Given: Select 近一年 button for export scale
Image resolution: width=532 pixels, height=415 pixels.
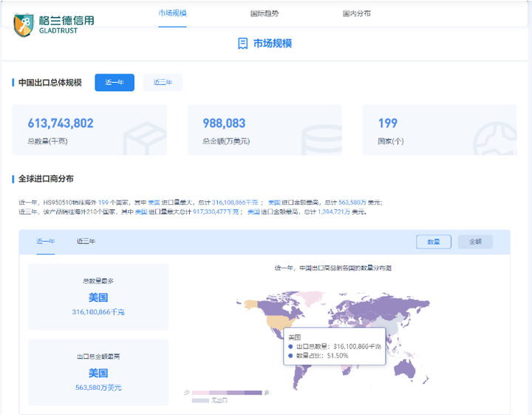Looking at the screenshot, I should pos(115,82).
